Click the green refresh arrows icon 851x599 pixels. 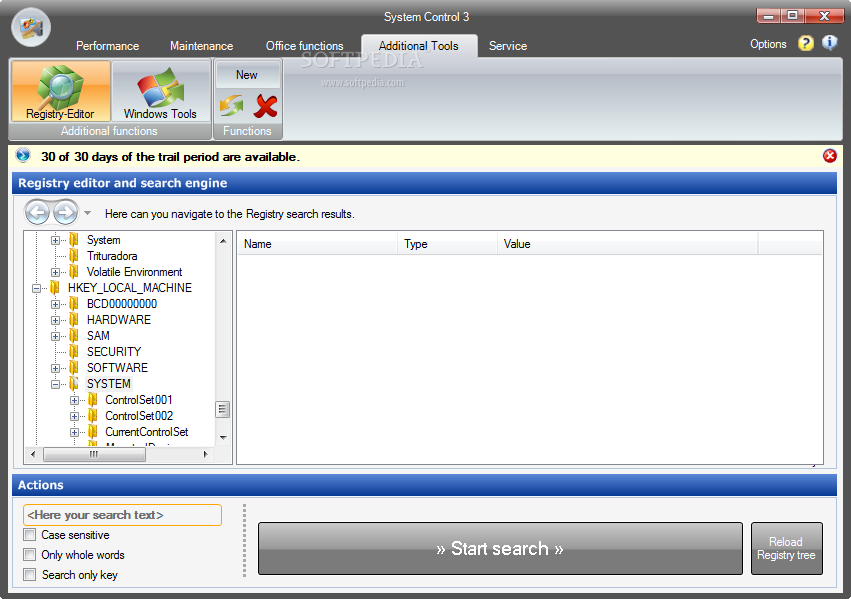coord(231,106)
